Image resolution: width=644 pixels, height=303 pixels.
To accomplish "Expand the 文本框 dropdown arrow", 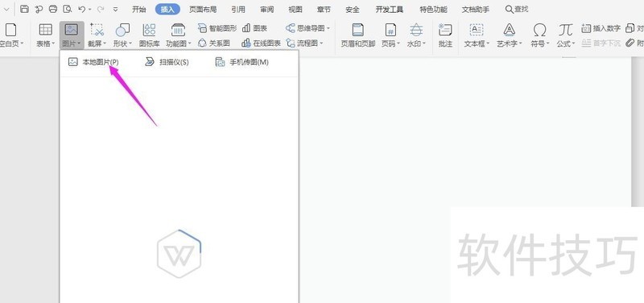I will pyautogui.click(x=488, y=44).
